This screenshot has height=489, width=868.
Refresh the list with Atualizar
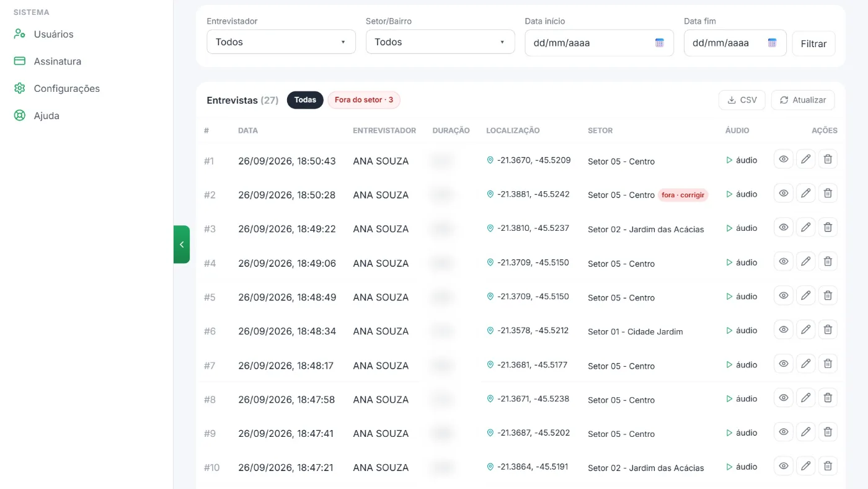click(x=803, y=100)
